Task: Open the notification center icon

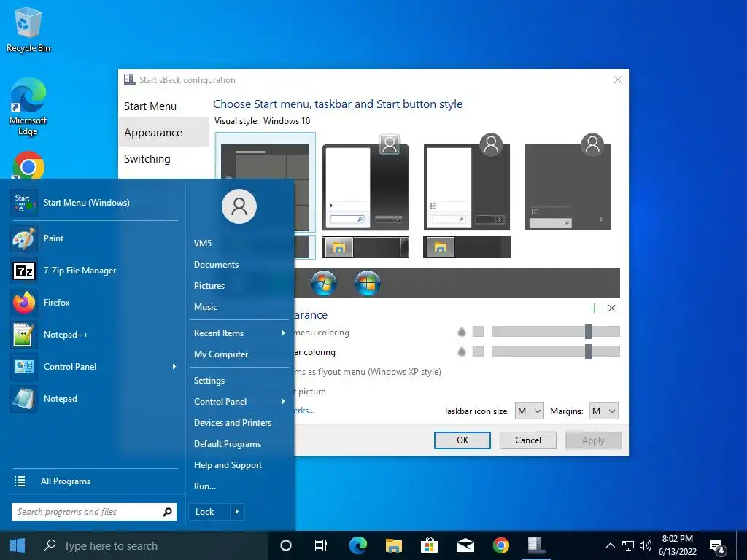Action: [717, 547]
